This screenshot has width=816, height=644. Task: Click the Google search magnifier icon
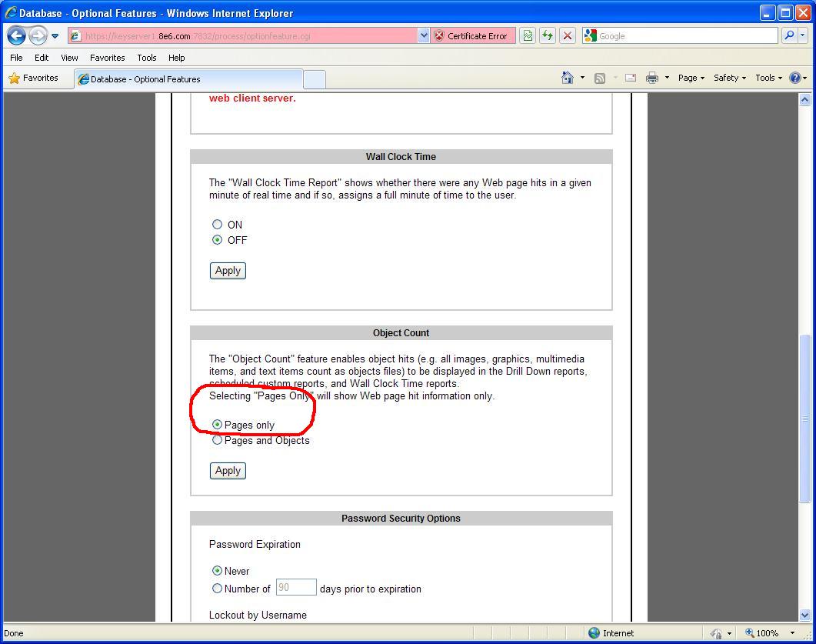[788, 36]
